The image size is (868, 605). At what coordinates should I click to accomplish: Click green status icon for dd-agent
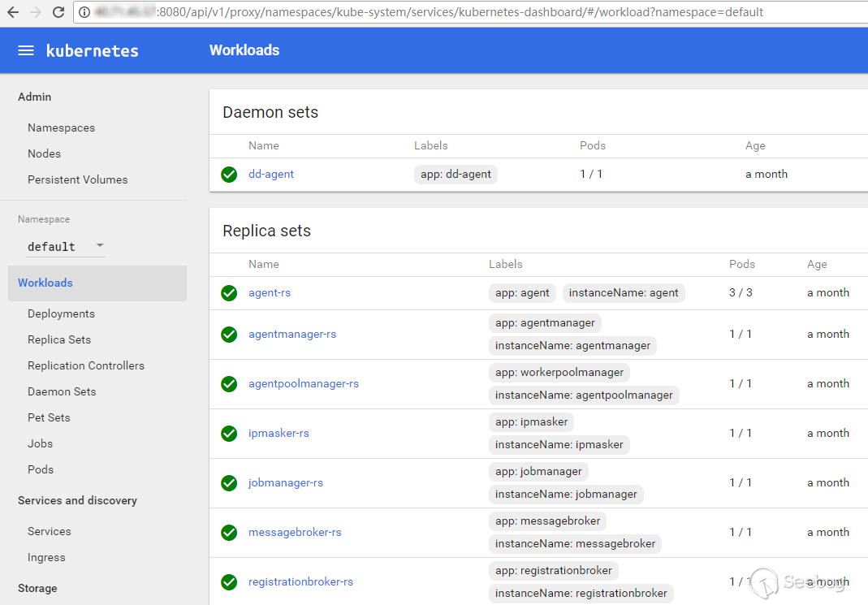[x=229, y=175]
